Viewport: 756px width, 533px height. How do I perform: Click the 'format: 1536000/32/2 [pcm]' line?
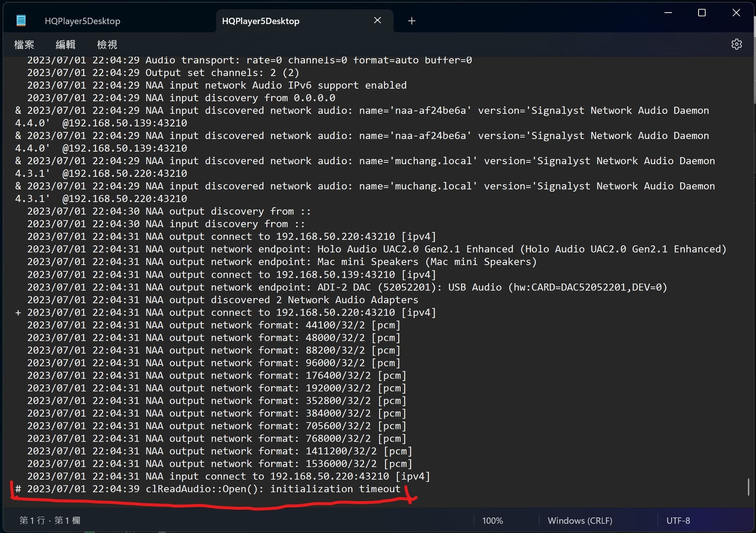220,464
